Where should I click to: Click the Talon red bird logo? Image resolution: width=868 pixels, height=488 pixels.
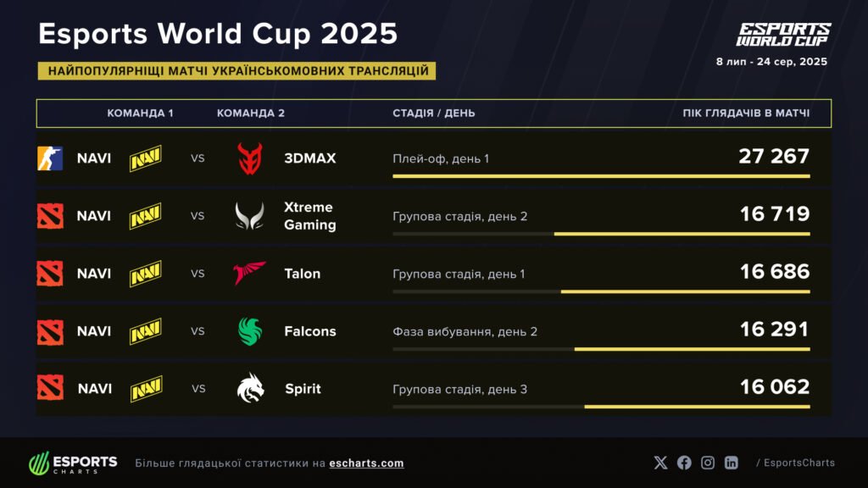point(249,273)
